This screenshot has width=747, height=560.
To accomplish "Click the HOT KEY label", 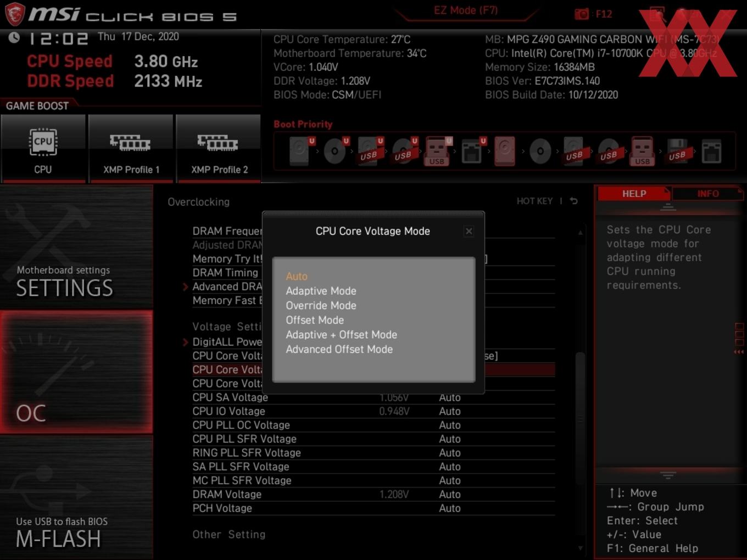I will click(534, 201).
